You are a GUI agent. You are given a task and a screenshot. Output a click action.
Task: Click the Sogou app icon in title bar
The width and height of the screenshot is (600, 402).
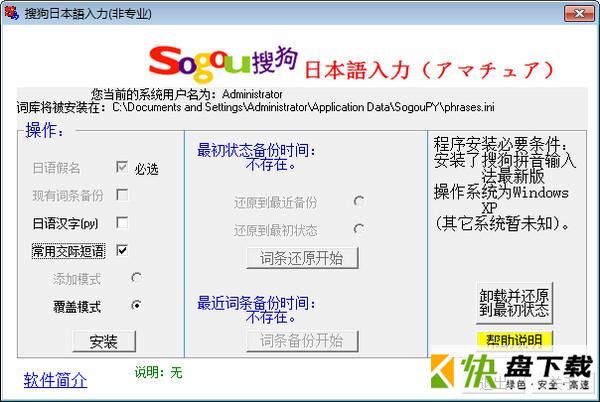tap(11, 13)
